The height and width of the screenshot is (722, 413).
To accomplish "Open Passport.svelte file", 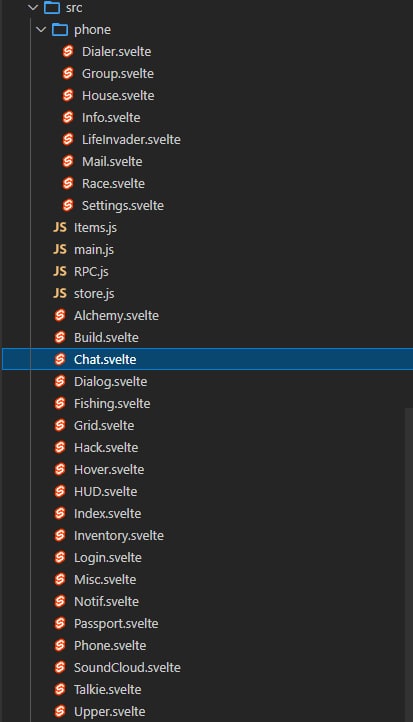I will click(x=116, y=623).
